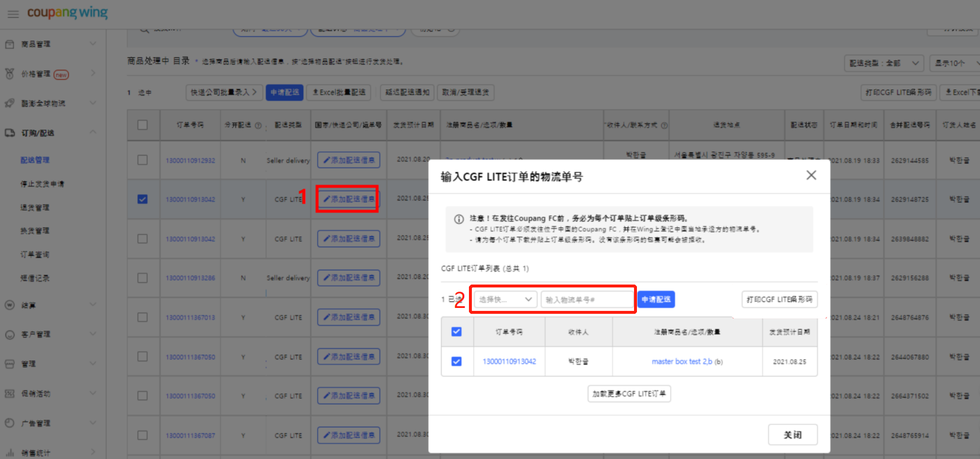Open the 短信记录 submenu item

[x=35, y=278]
